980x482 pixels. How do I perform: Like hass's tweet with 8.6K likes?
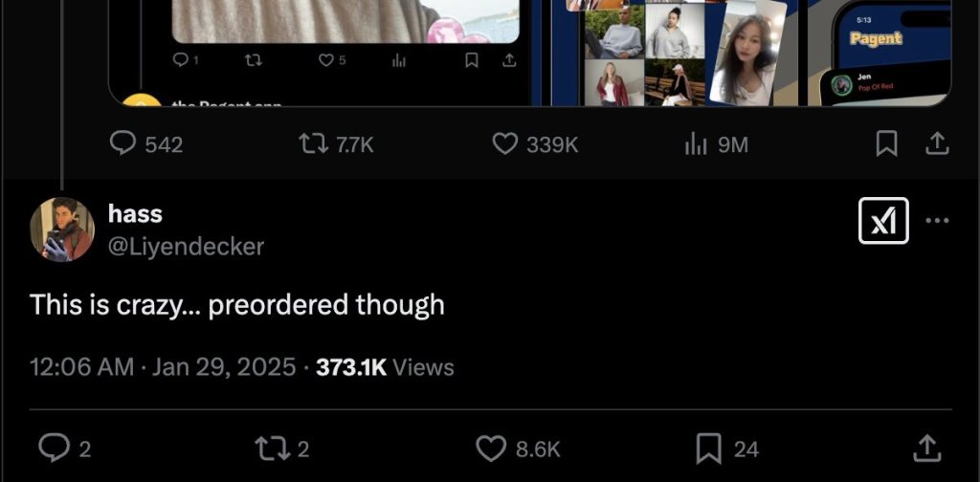(518, 449)
